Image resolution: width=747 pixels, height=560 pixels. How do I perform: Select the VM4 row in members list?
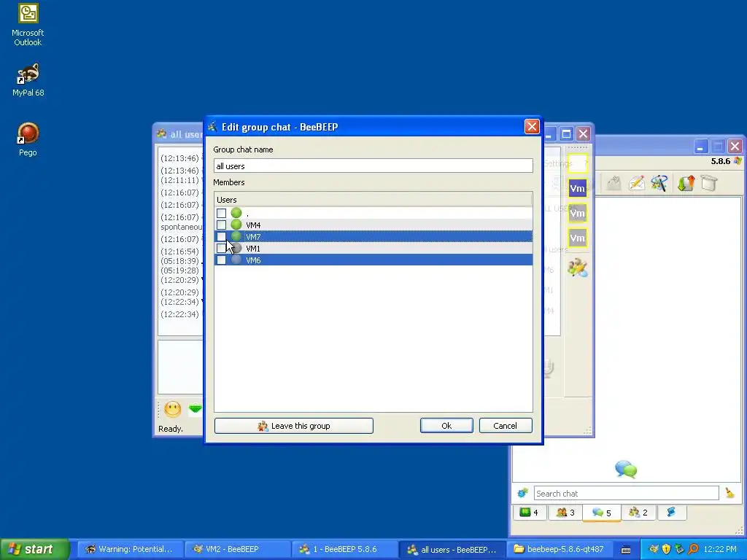coord(373,225)
